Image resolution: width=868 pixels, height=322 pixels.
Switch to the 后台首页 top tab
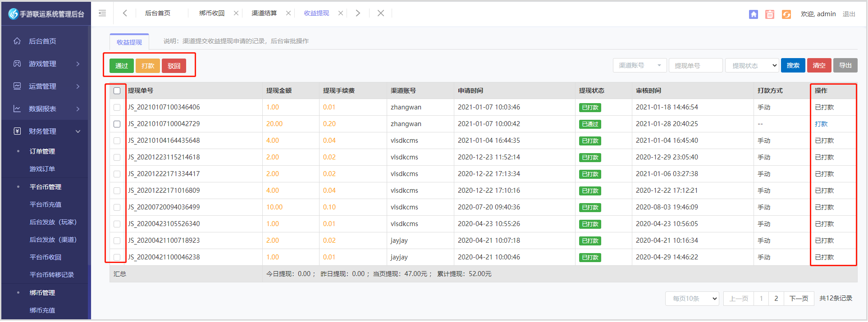[x=158, y=14]
